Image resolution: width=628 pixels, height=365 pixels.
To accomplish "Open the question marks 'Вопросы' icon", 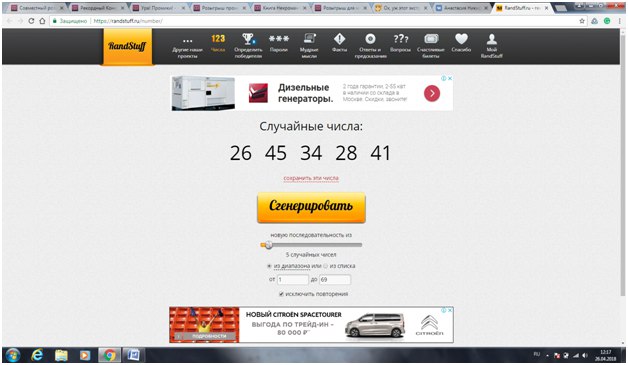I will coord(401,39).
